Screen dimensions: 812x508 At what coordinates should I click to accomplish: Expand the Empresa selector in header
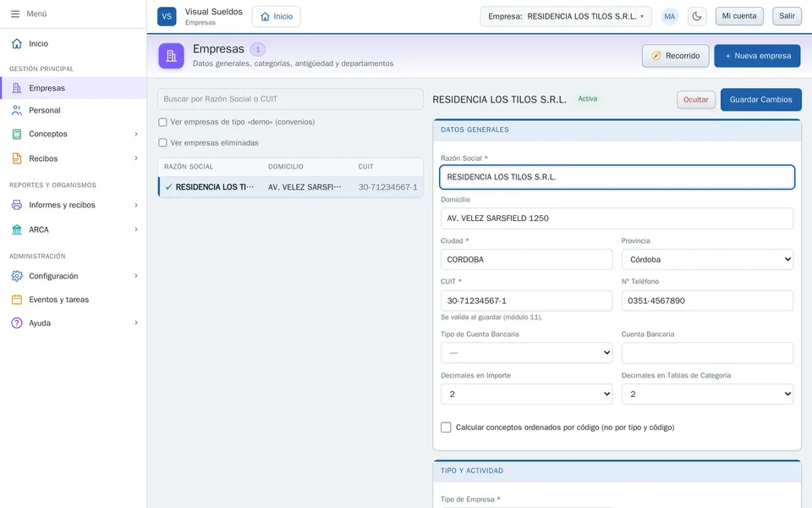(566, 17)
